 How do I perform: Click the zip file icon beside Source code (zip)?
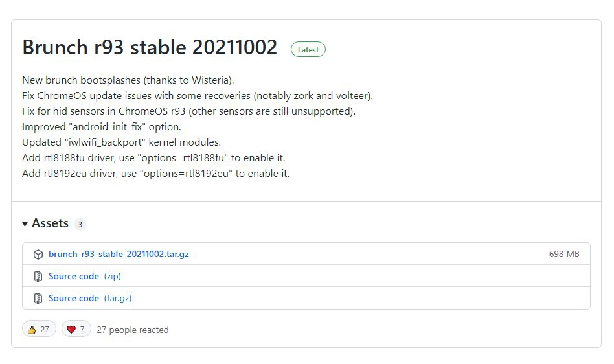coord(38,277)
